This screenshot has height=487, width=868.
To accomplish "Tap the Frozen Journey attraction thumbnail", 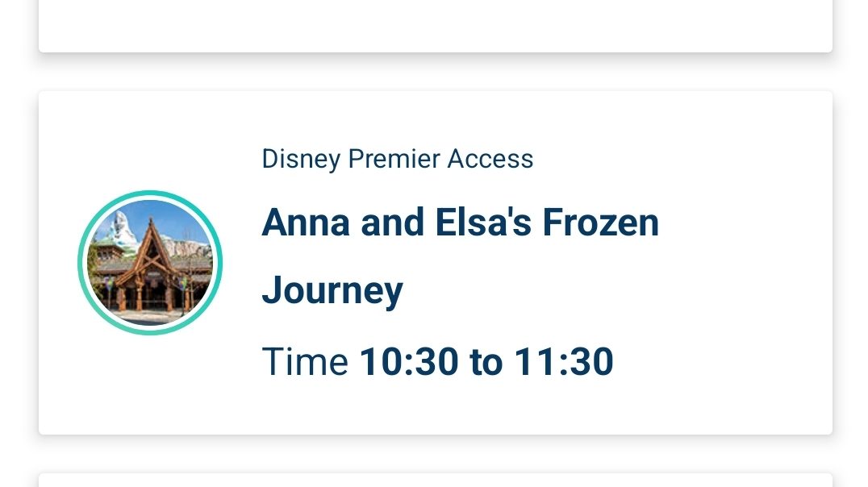I will tap(150, 263).
